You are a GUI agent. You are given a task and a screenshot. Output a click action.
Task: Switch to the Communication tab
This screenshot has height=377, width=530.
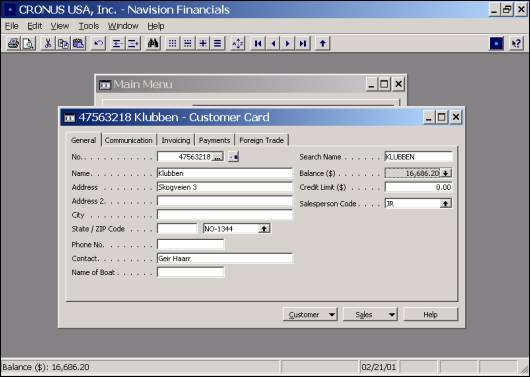(x=128, y=140)
